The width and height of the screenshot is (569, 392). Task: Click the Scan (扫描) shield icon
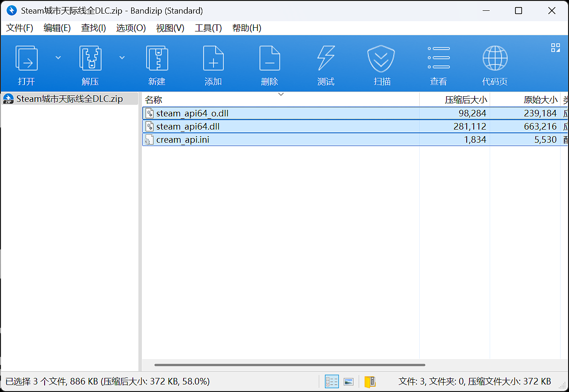click(x=381, y=59)
